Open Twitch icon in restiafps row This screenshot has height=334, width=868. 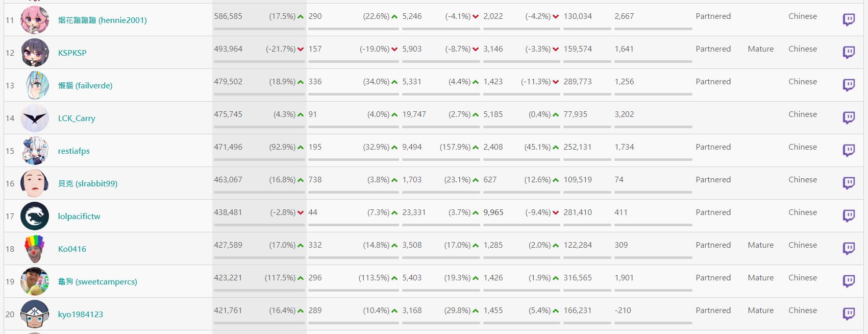coord(849,151)
